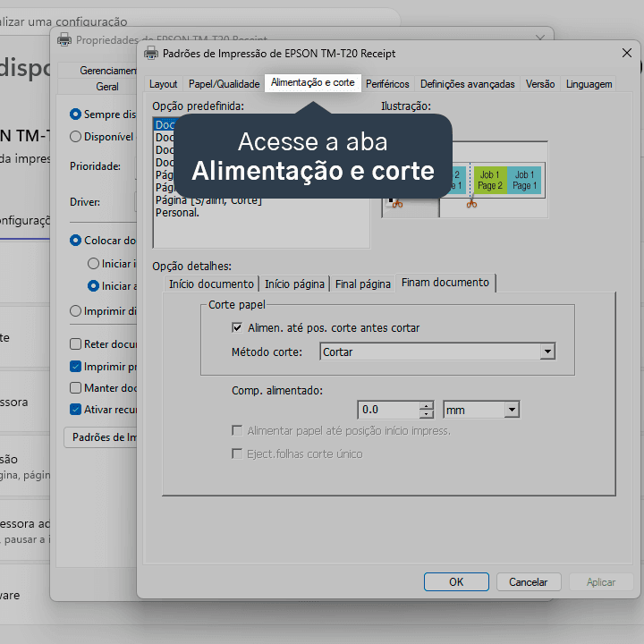The image size is (644, 644).
Task: Select Disponível radio in Propriedades window
Action: [75, 136]
